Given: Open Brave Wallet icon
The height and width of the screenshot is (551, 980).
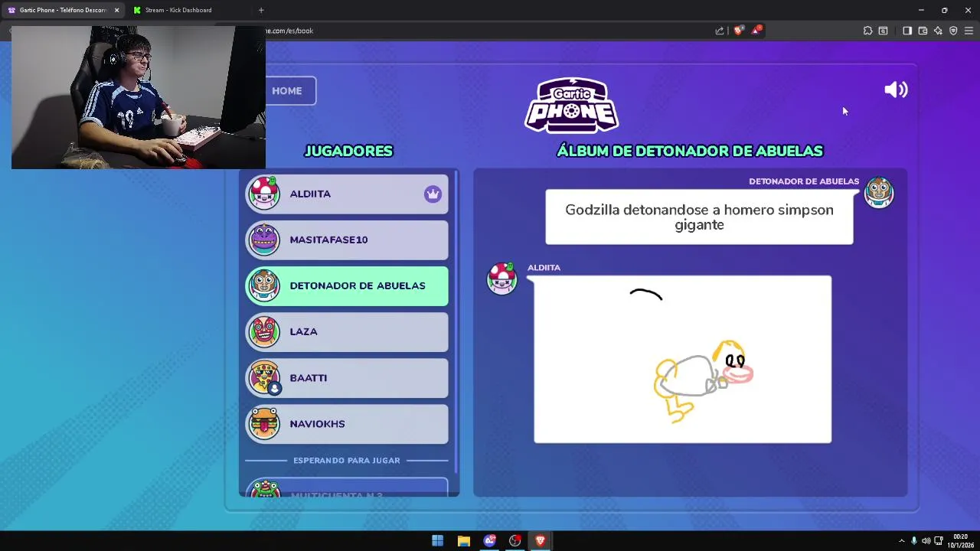Looking at the screenshot, I should 923,31.
